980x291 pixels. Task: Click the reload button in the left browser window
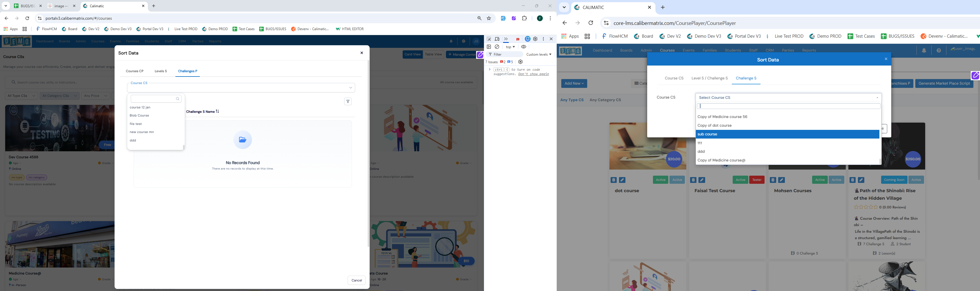pos(27,18)
